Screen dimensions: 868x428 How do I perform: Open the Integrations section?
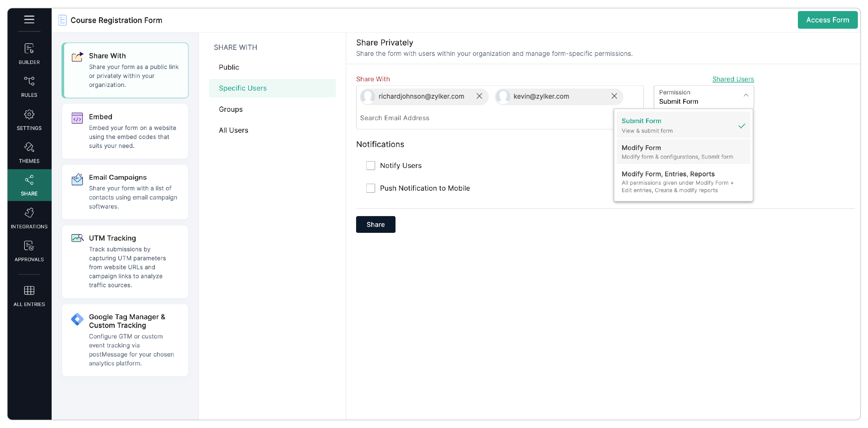click(29, 218)
